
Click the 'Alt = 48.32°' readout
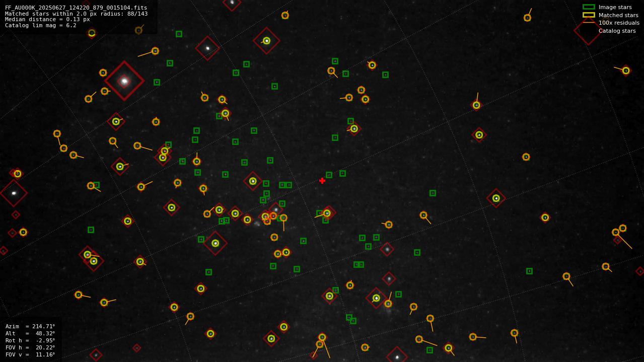click(30, 333)
